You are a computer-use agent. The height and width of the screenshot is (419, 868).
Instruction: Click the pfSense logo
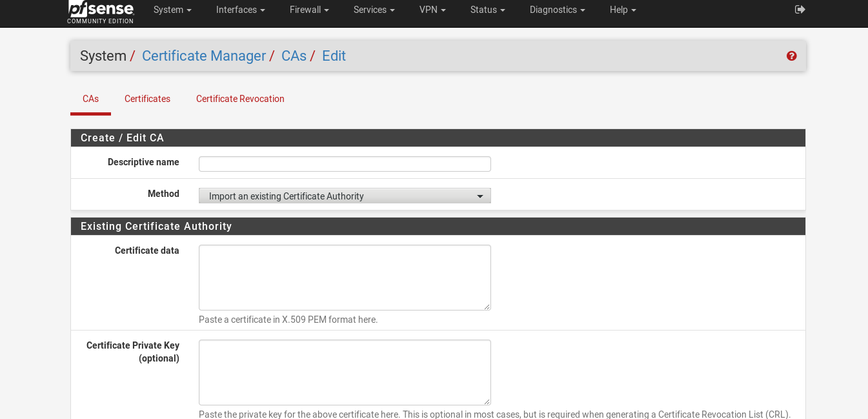(x=101, y=11)
